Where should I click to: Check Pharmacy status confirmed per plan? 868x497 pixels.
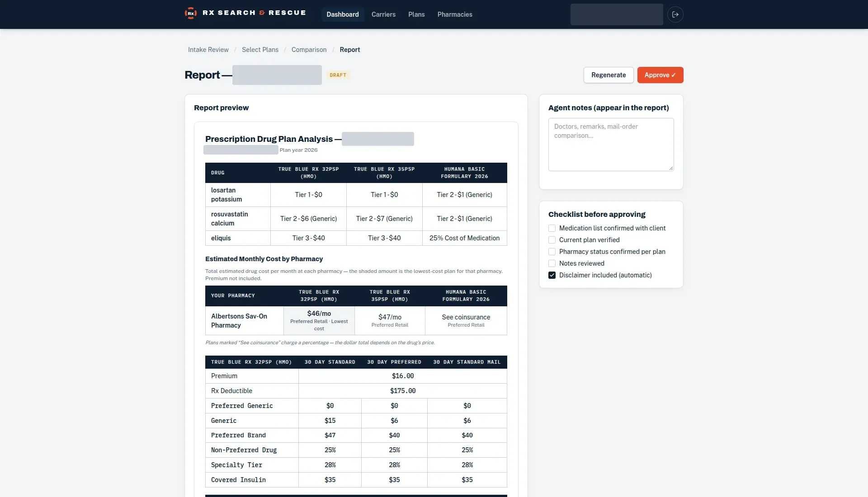(552, 252)
